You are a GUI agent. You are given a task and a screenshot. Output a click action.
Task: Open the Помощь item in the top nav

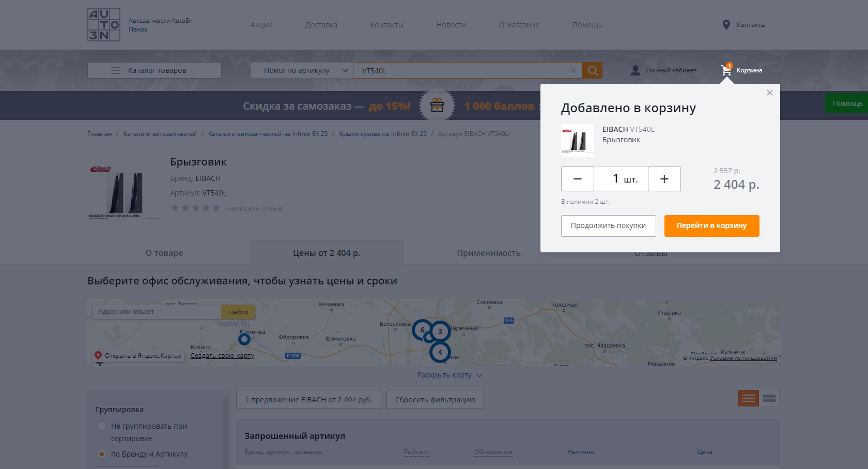(587, 25)
